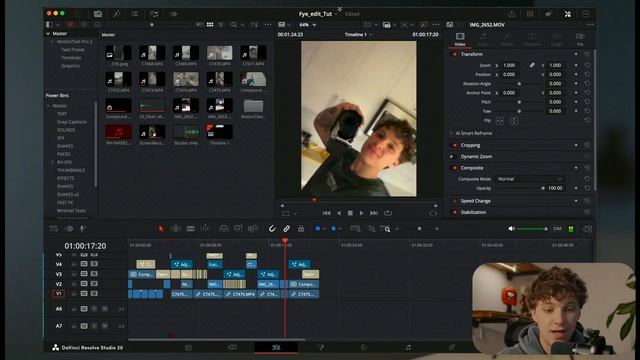The height and width of the screenshot is (360, 640).
Task: Click flip horizontal icon
Action: [x=500, y=121]
